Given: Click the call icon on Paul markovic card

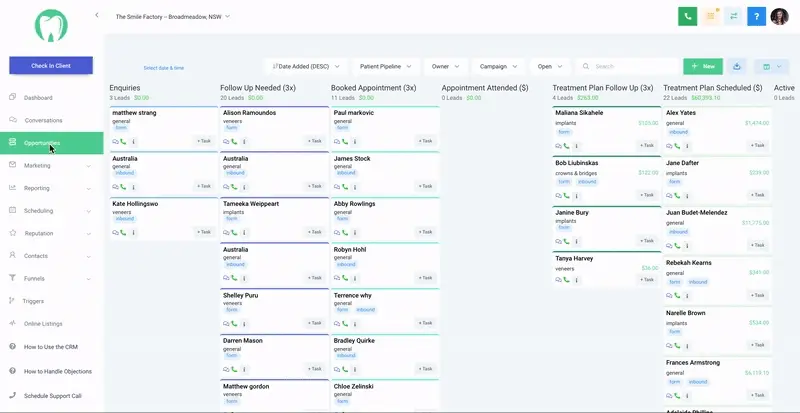Looking at the screenshot, I should (344, 141).
